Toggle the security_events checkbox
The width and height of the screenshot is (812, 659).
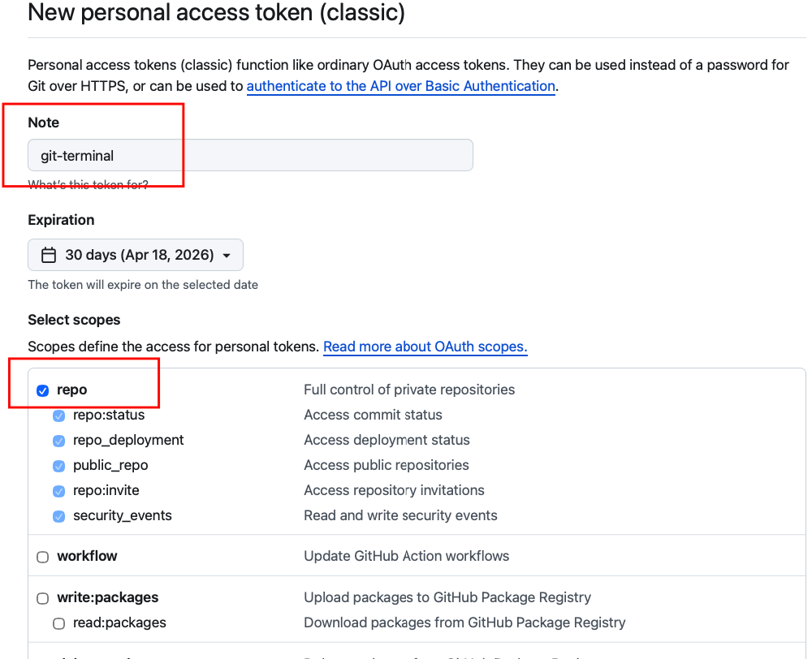(x=59, y=516)
